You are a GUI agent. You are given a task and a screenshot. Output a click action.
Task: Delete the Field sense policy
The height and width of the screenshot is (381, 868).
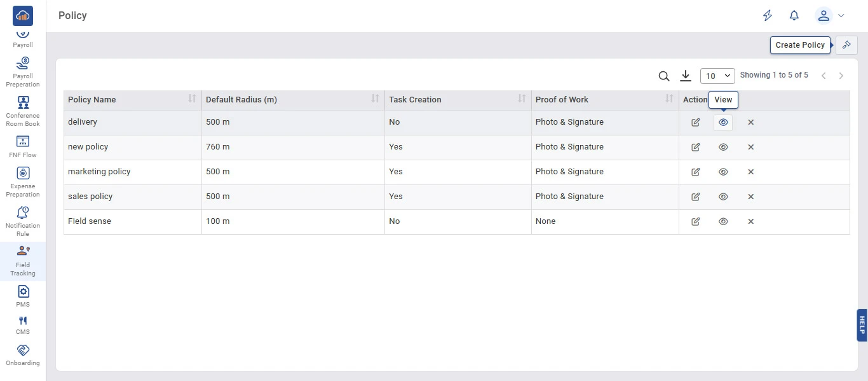750,221
